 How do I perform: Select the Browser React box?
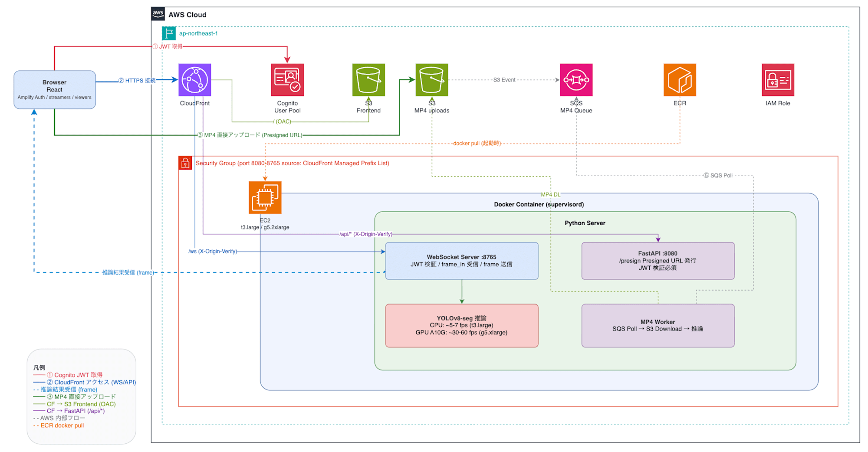pyautogui.click(x=55, y=90)
